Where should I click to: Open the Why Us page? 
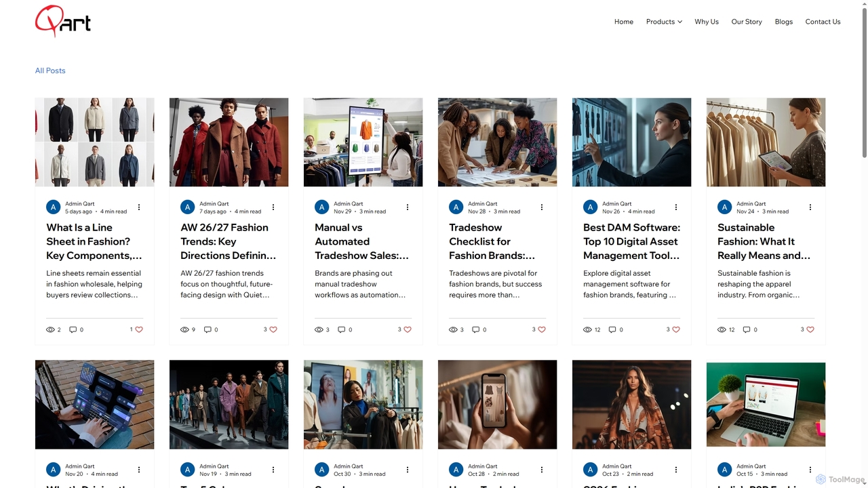tap(707, 22)
